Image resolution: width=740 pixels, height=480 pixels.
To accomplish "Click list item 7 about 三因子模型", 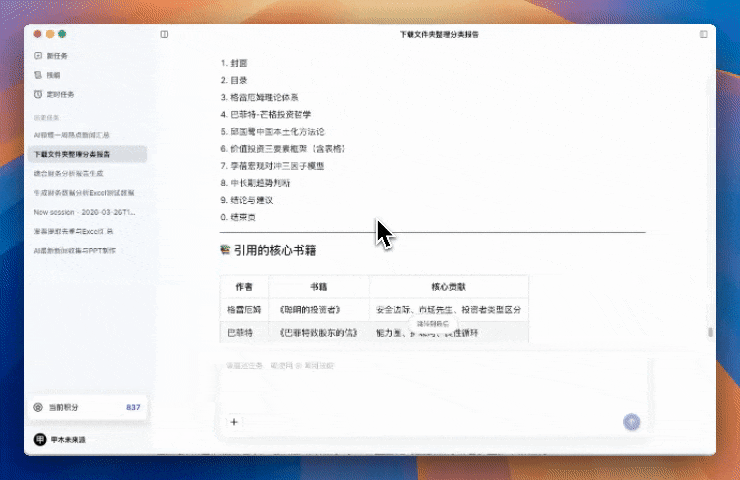I will [272, 166].
